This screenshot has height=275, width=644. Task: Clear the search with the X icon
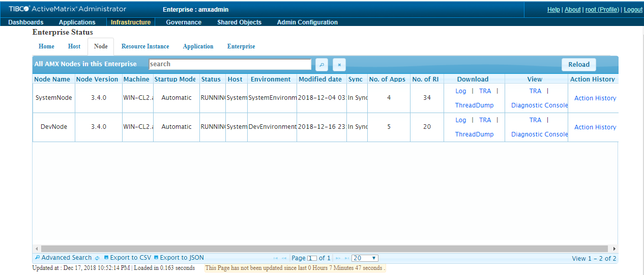point(339,65)
